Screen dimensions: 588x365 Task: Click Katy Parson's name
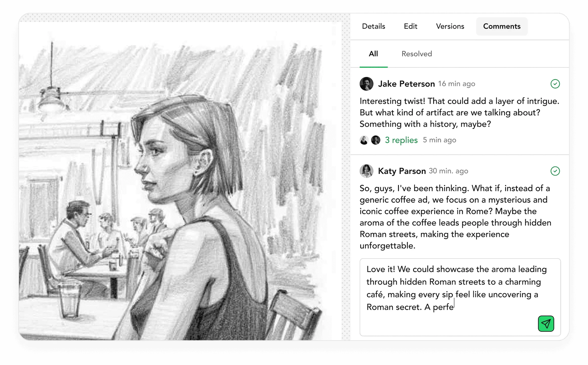click(x=402, y=171)
